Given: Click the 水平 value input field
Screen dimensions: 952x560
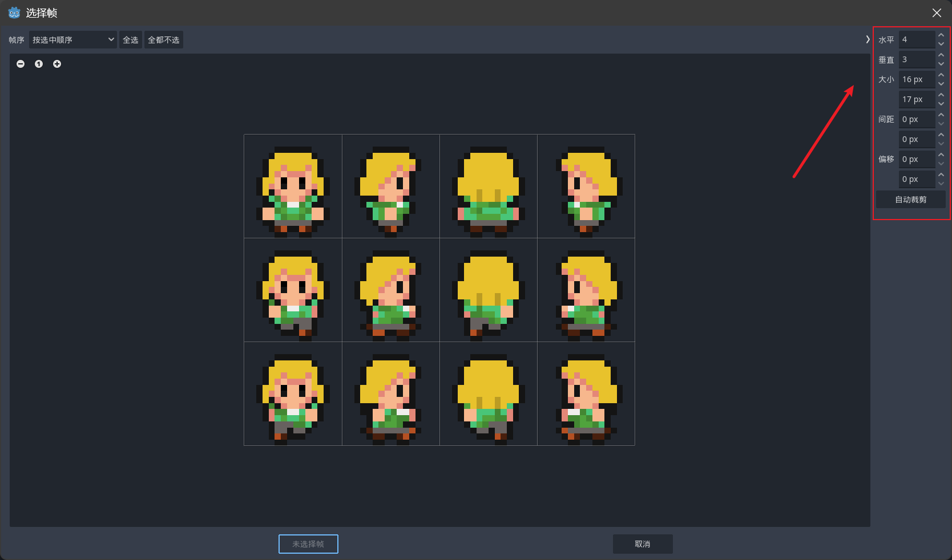Looking at the screenshot, I should pos(916,39).
